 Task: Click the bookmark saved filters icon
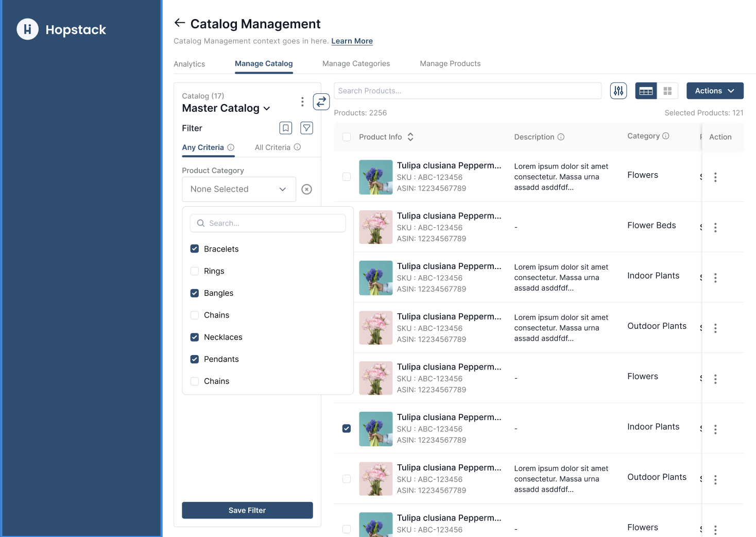286,128
